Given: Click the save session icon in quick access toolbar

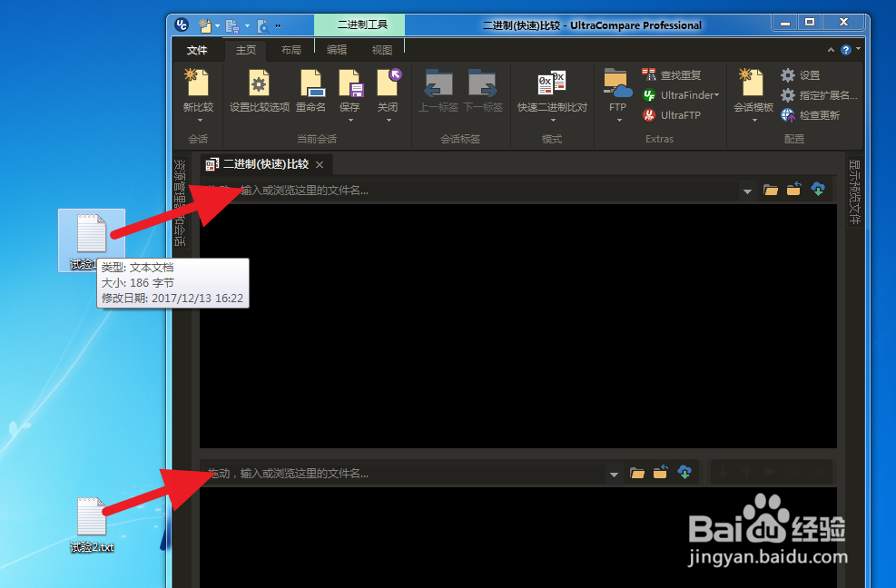Looking at the screenshot, I should [231, 25].
